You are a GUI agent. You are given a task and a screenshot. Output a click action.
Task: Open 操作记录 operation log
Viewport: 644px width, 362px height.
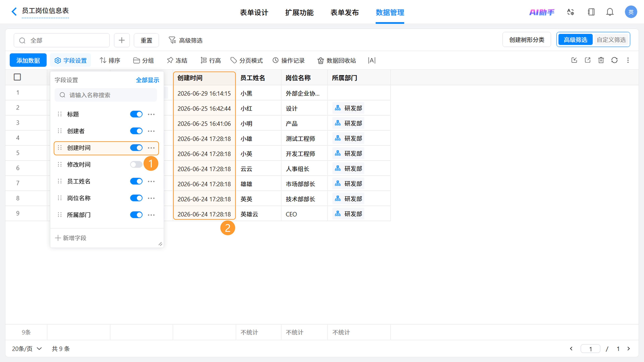click(288, 60)
